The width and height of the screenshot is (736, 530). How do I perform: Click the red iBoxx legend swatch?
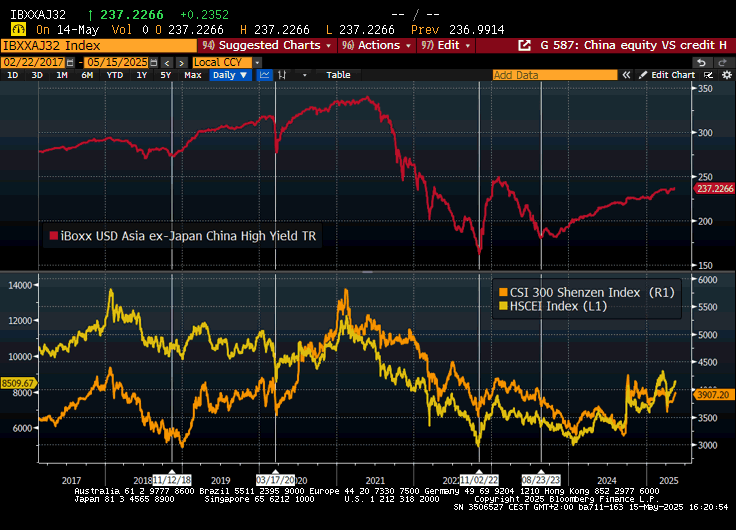[x=54, y=236]
